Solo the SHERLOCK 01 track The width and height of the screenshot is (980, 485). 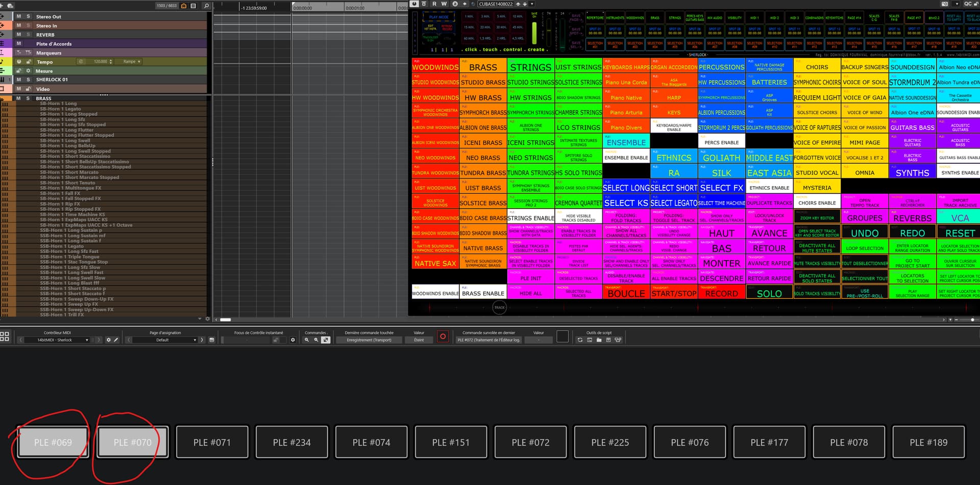(28, 80)
